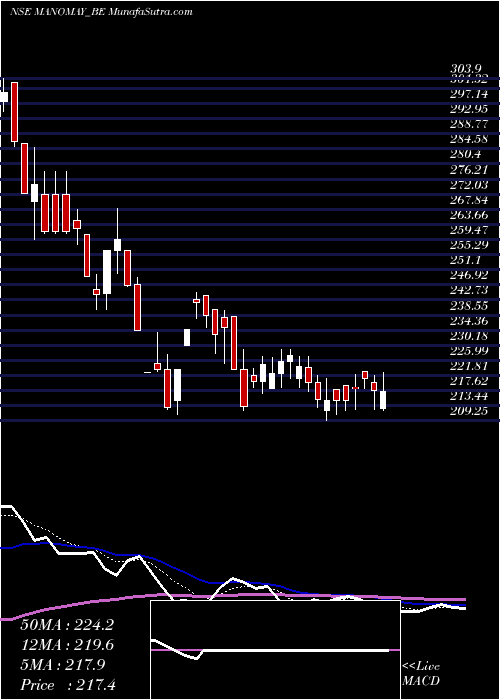This screenshot has width=500, height=700.
Task: Select the 221.81 price level label
Action: (469, 366)
